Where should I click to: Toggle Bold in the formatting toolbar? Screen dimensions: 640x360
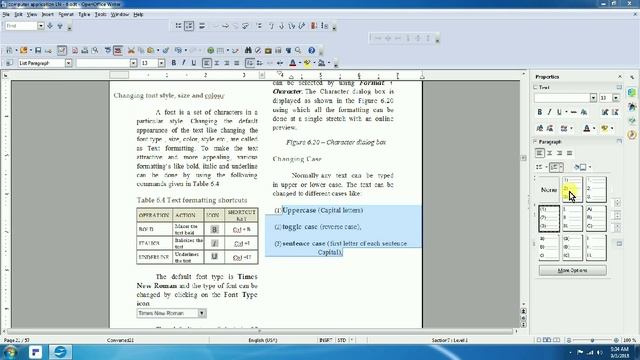173,63
